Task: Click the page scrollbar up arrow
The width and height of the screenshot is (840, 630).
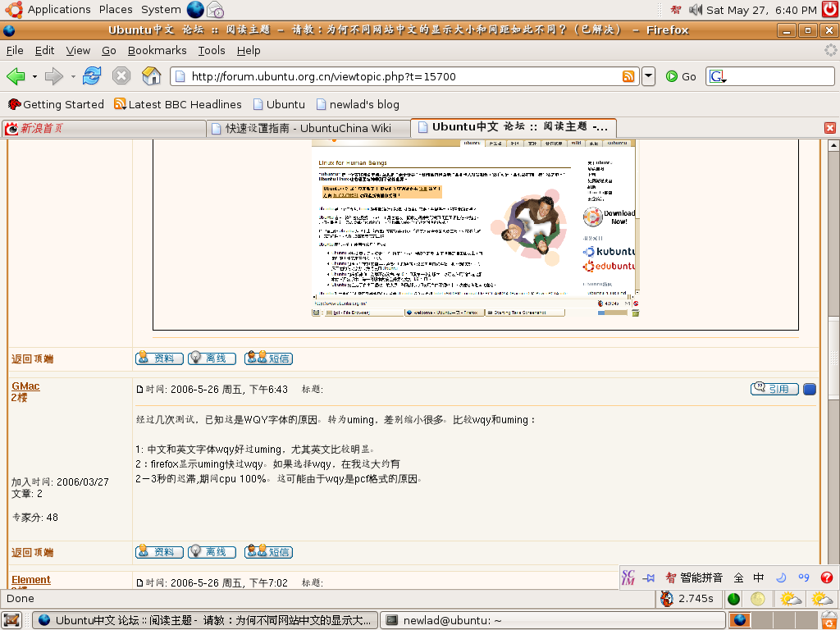Action: [833, 145]
